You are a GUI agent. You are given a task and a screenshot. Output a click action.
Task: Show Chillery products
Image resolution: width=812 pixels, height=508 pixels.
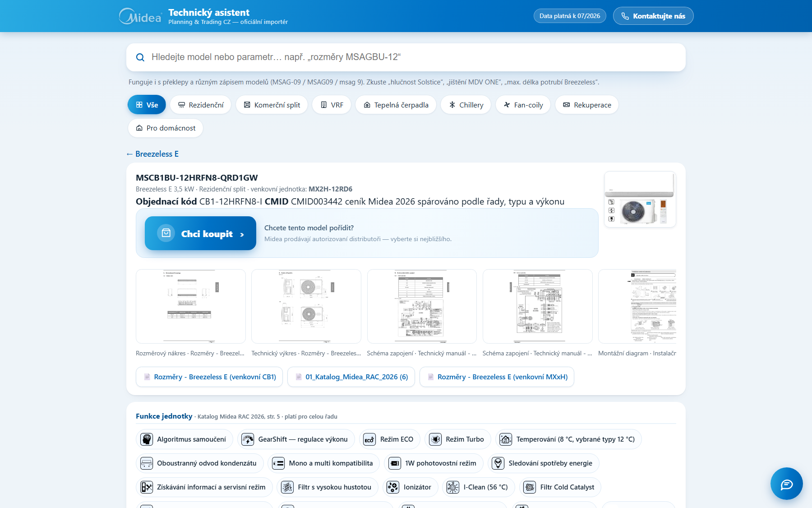point(466,105)
